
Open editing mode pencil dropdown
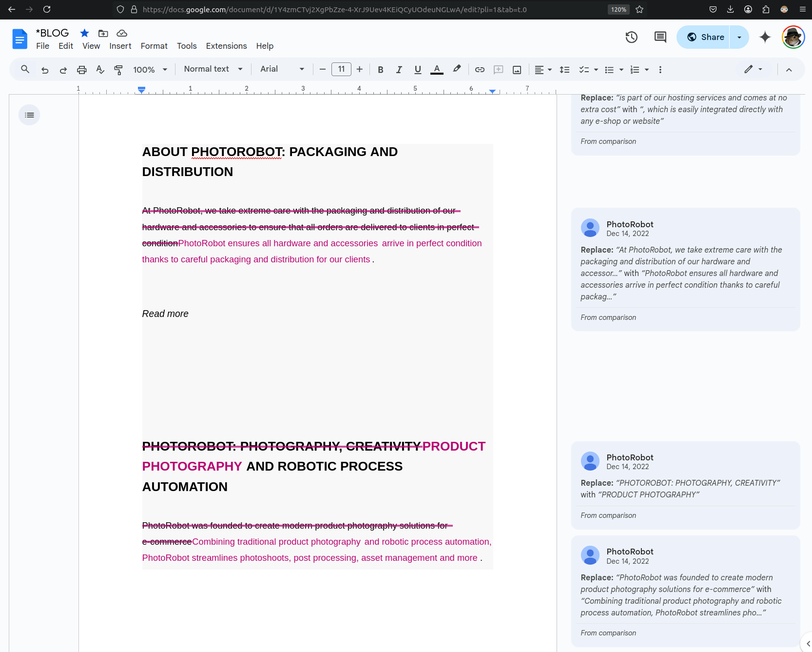click(753, 69)
